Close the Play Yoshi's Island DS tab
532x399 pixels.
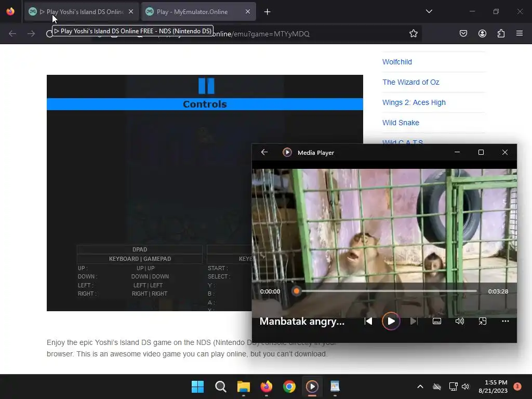pos(131,11)
